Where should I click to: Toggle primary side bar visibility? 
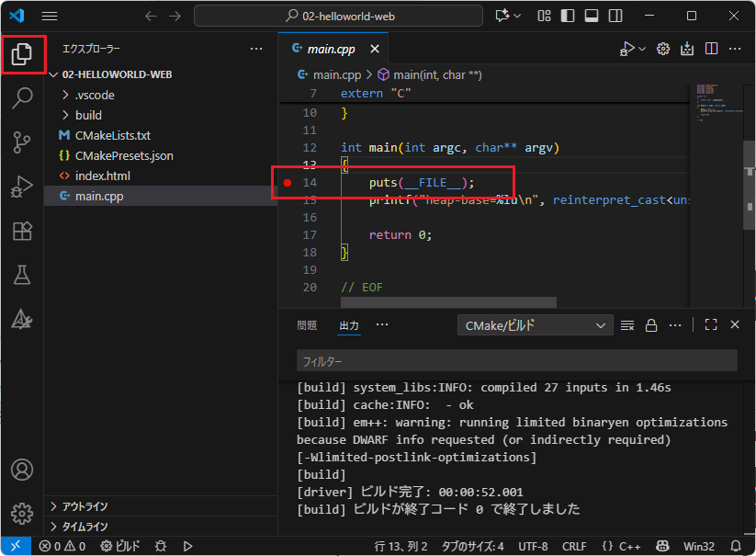(568, 16)
